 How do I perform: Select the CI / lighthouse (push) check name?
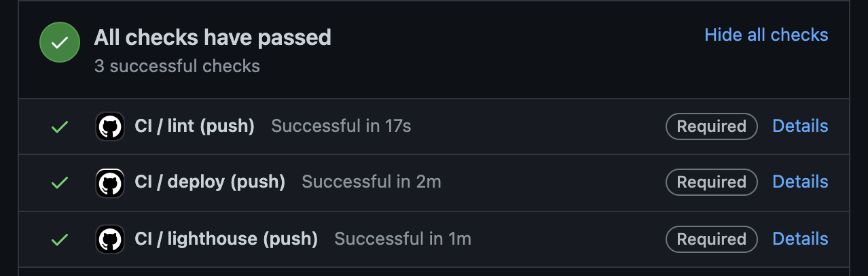tap(226, 239)
